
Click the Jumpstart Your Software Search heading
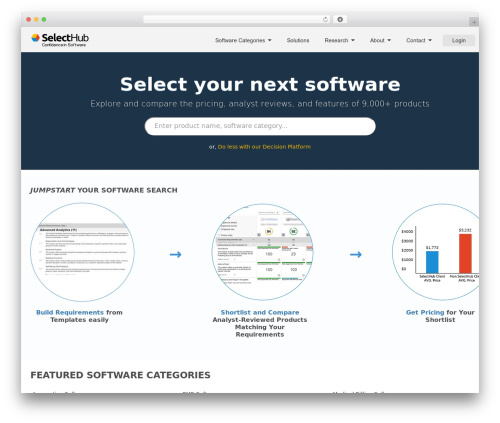click(x=103, y=190)
